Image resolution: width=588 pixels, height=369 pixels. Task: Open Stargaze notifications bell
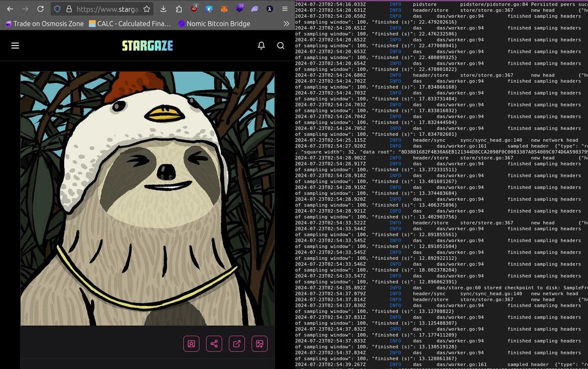point(261,46)
